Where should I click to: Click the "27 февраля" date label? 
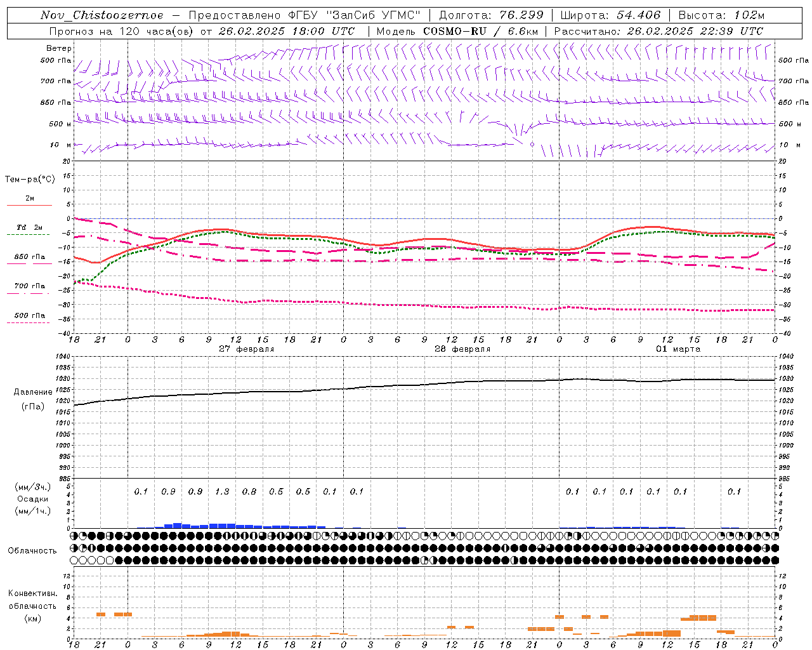[247, 349]
